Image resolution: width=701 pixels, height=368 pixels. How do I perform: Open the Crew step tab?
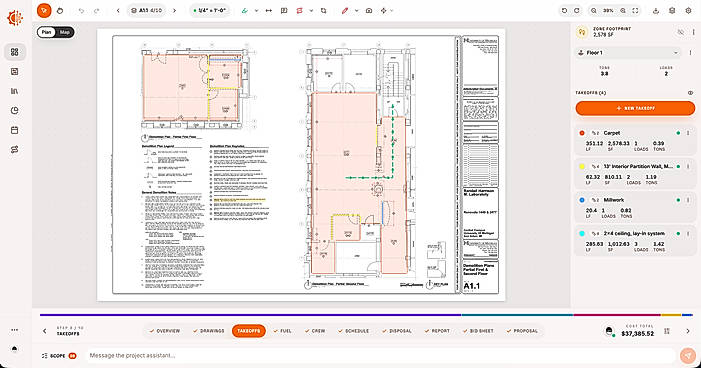pos(315,331)
